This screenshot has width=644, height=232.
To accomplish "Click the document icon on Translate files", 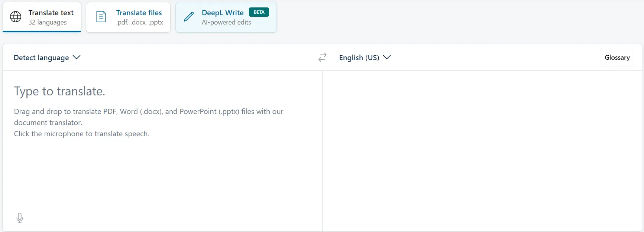I will [101, 17].
